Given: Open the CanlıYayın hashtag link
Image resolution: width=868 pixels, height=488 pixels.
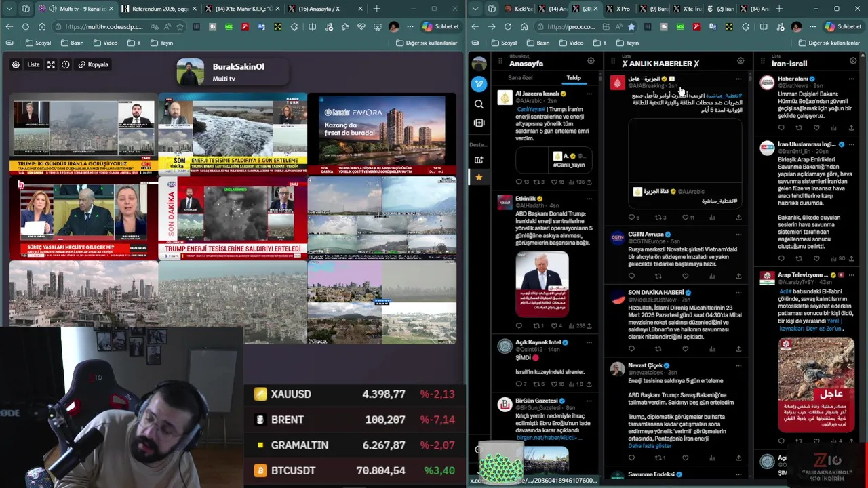Looking at the screenshot, I should pos(531,109).
